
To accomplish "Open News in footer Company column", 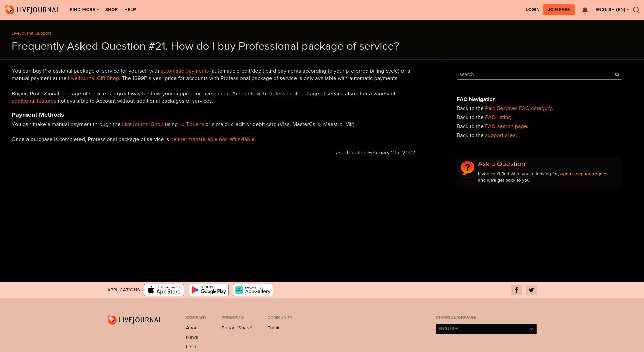I will pos(192,337).
